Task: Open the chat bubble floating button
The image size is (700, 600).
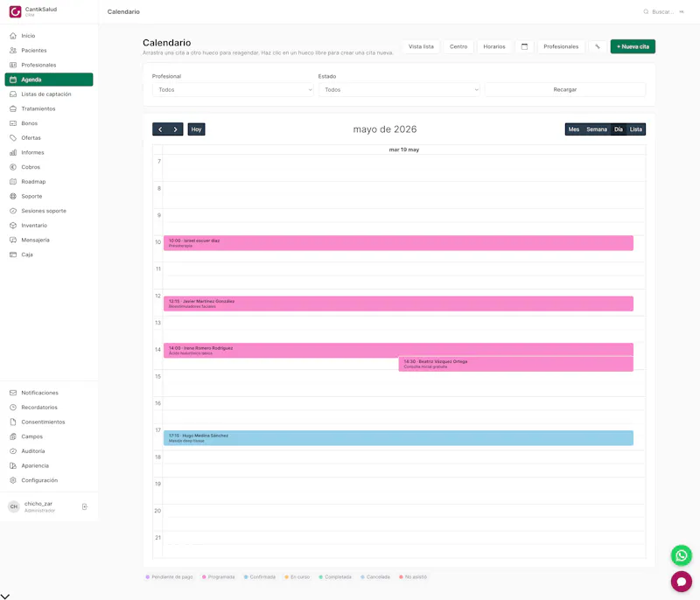Action: pos(682,582)
